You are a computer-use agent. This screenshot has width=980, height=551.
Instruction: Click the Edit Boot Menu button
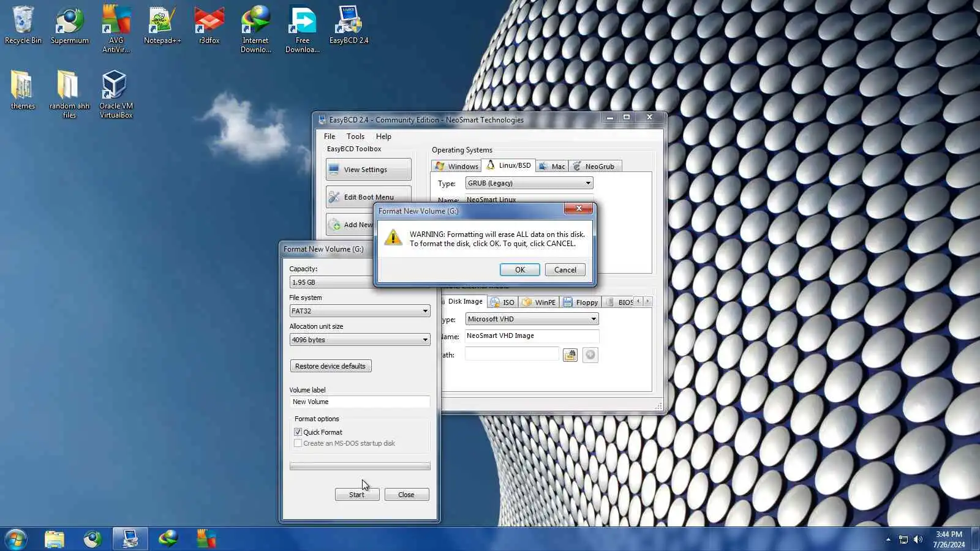coord(368,197)
